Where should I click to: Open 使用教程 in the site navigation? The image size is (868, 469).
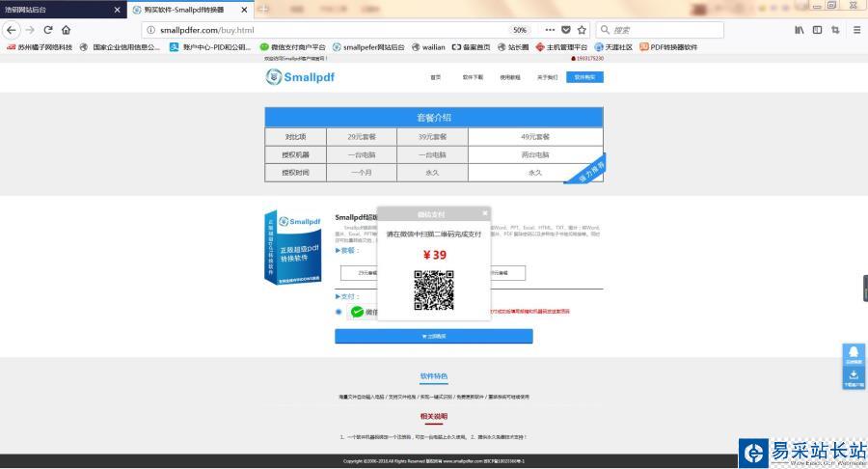[510, 77]
